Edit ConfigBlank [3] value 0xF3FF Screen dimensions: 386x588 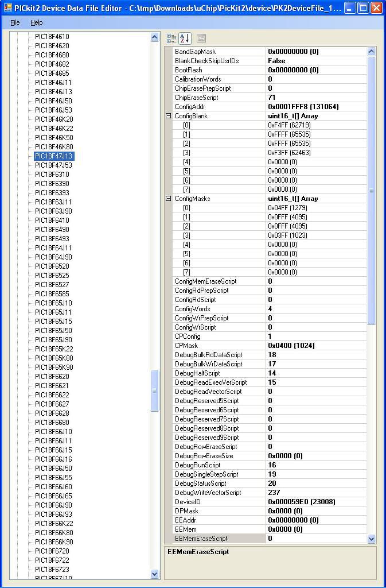click(x=317, y=153)
